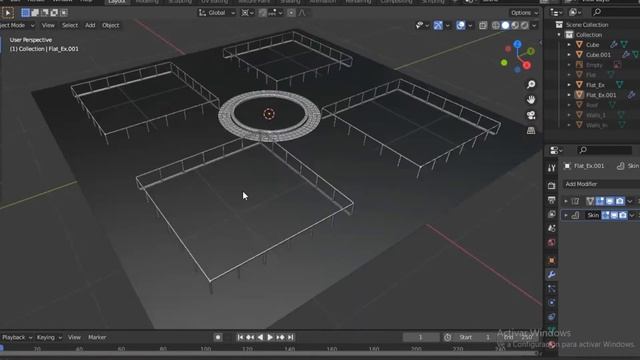640x360 pixels.
Task: Open the Object properties tab
Action: (x=551, y=260)
